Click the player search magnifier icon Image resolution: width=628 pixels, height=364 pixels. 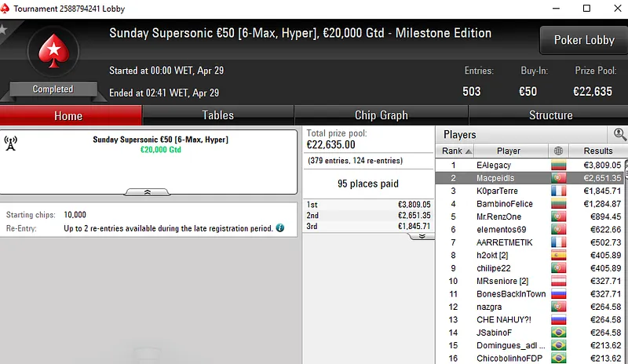[x=619, y=134]
